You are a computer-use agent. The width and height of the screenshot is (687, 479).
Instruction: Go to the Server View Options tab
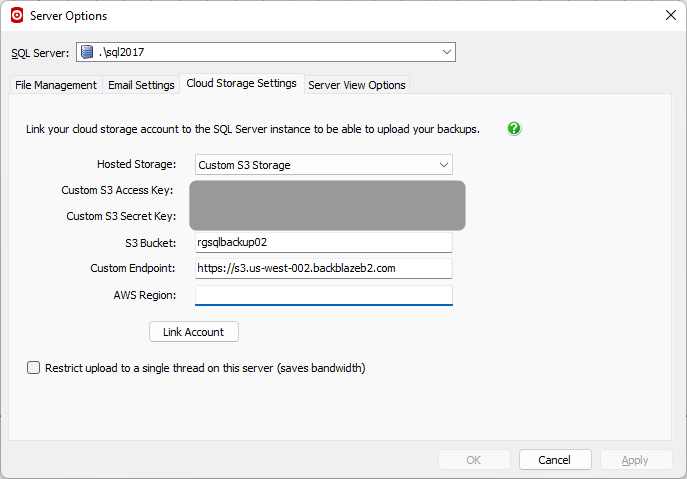[357, 85]
